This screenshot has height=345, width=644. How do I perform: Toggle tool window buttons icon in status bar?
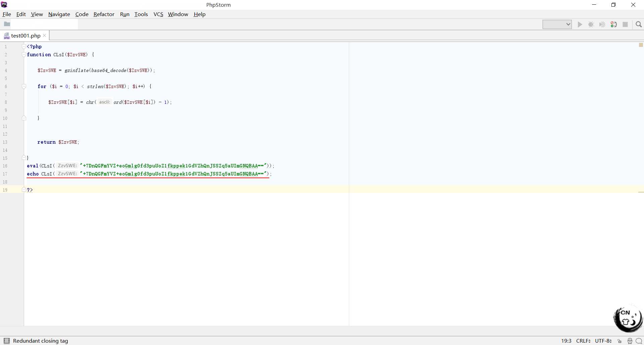tap(7, 341)
